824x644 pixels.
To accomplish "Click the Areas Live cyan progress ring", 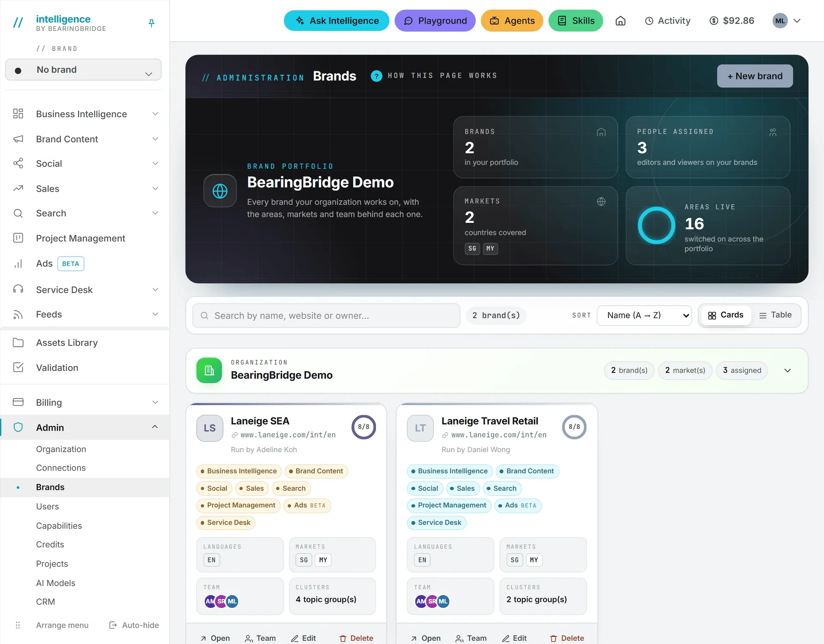I will pos(656,225).
